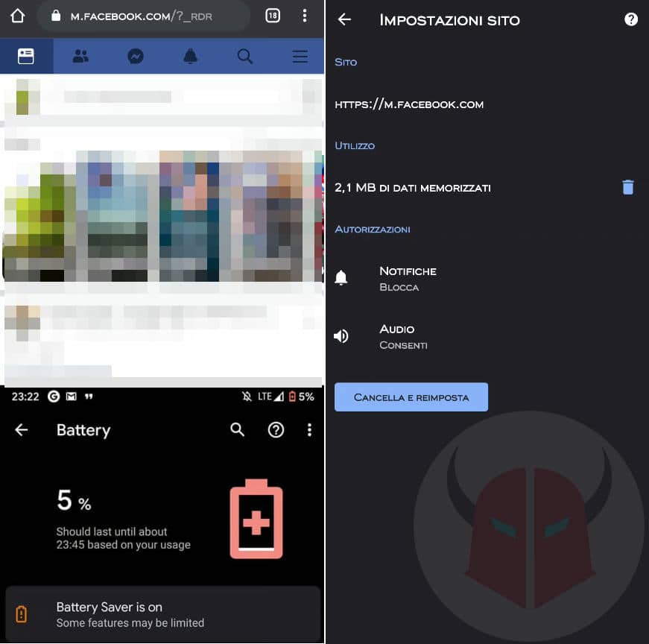Click the Cancella e reimposta button
Viewport: 649px width, 644px height.
click(x=411, y=397)
